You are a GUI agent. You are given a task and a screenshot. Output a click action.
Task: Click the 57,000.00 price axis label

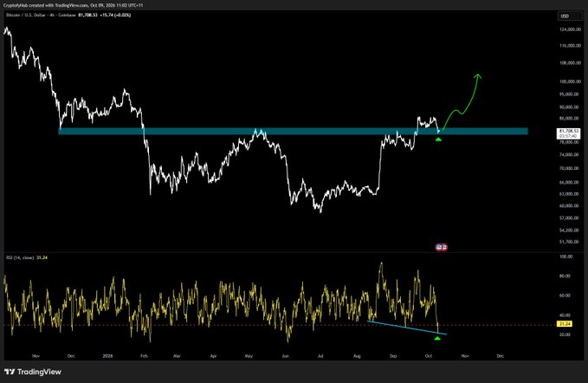570,218
